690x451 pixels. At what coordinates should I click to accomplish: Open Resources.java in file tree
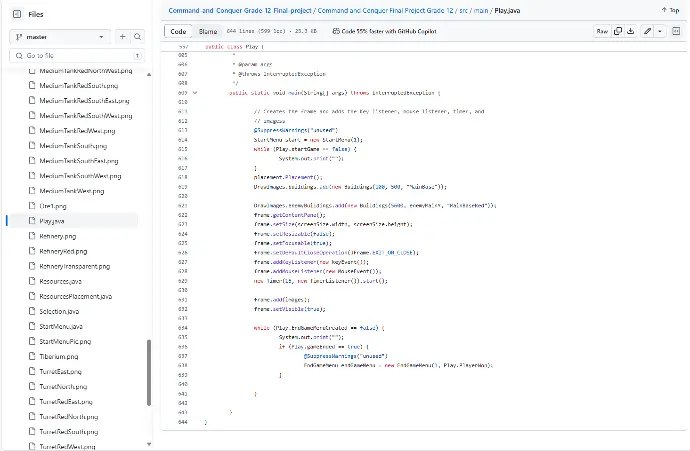60,281
